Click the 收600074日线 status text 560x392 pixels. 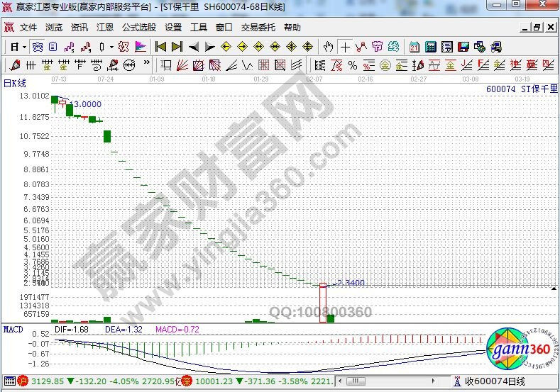(x=495, y=381)
